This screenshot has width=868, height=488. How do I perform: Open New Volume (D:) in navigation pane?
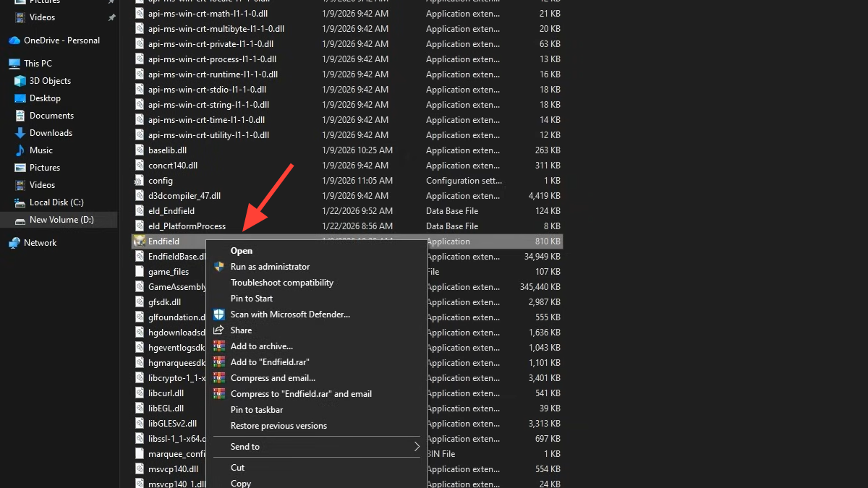(61, 220)
